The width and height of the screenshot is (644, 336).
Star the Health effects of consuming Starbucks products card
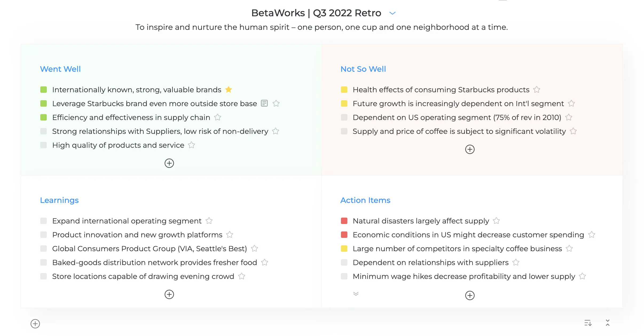click(x=537, y=90)
